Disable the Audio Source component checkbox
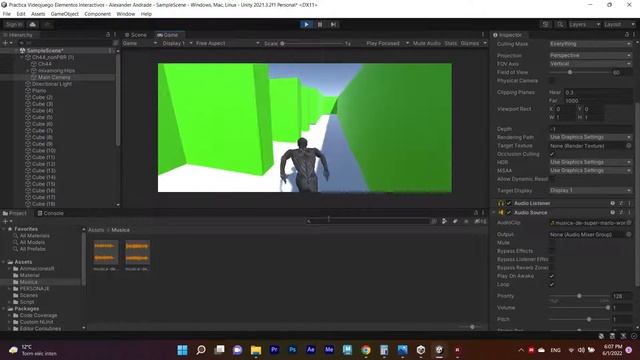640x360 pixels. tap(509, 213)
